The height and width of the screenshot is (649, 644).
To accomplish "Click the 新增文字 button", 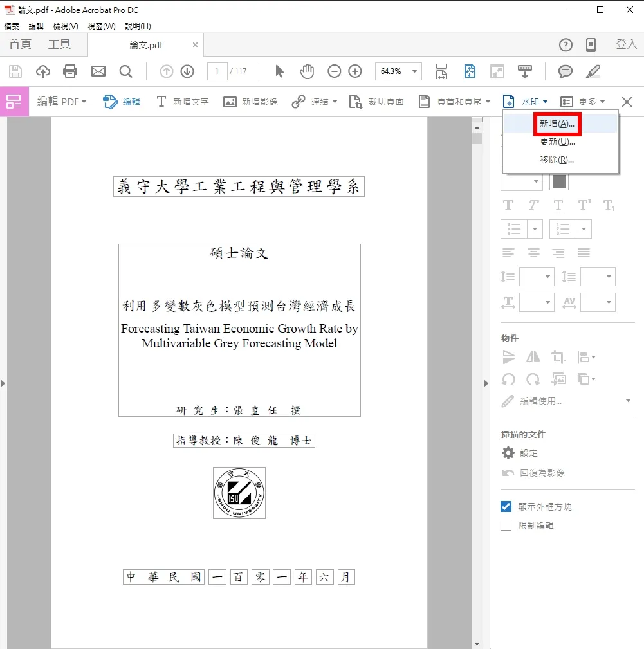I will pos(183,102).
